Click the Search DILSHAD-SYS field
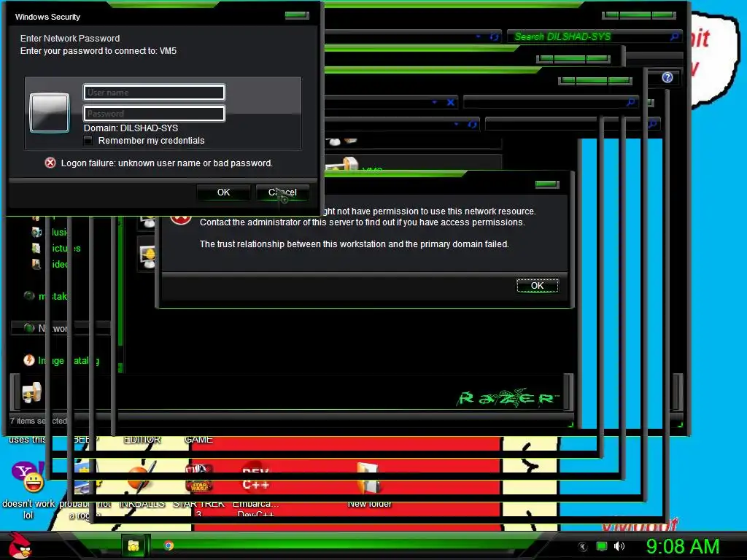Image resolution: width=747 pixels, height=560 pixels. [594, 36]
